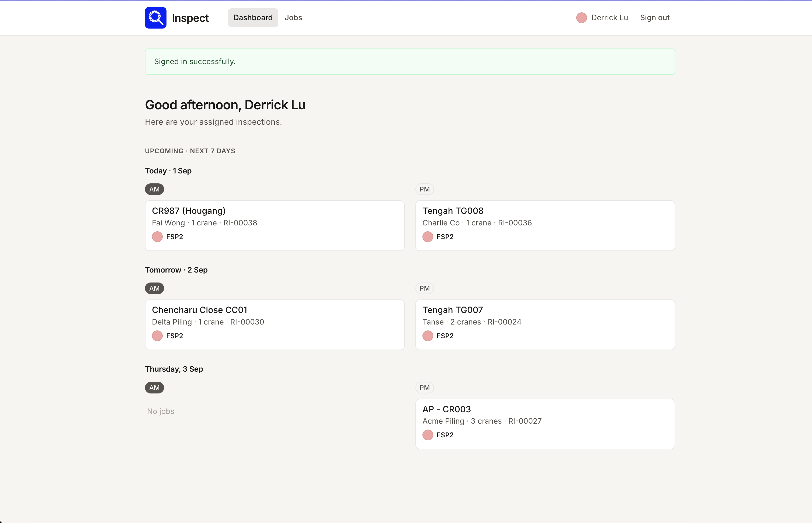Click 'Good afternoon, Derrick Lu' heading
The image size is (812, 523).
(x=225, y=105)
